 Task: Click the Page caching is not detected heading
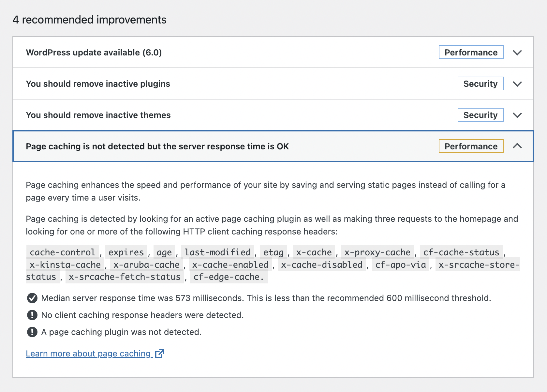click(157, 146)
